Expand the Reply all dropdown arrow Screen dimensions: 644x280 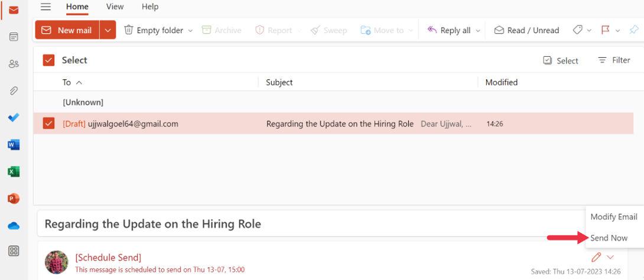point(478,31)
